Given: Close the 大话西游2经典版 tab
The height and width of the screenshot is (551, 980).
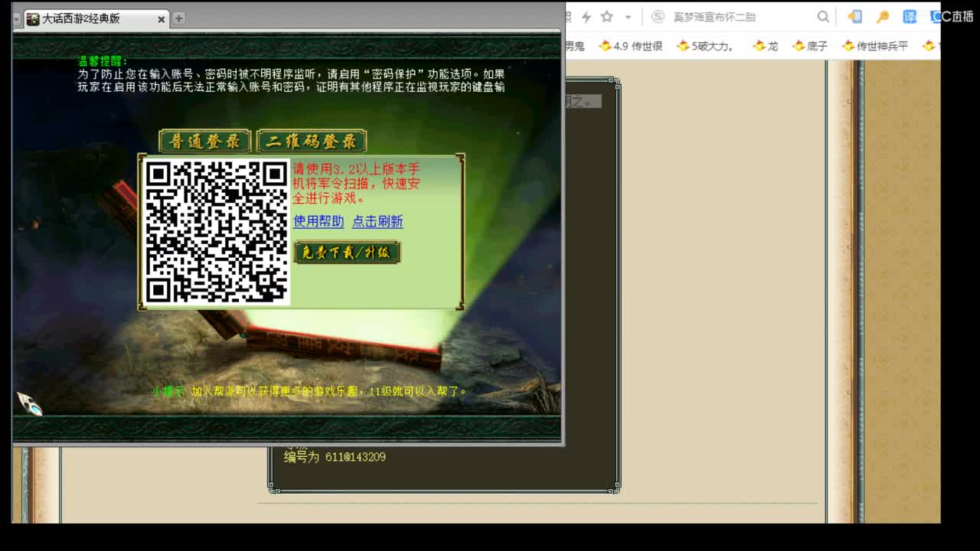Looking at the screenshot, I should (161, 19).
